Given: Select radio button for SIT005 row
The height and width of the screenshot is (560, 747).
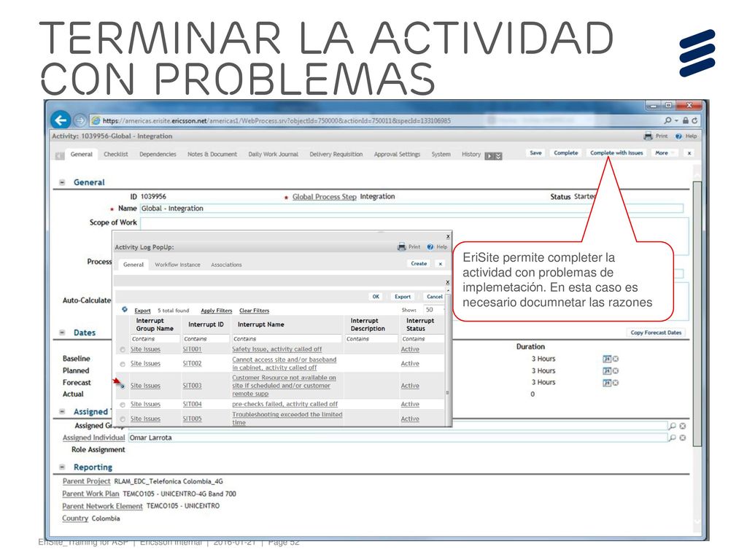Looking at the screenshot, I should click(x=123, y=419).
